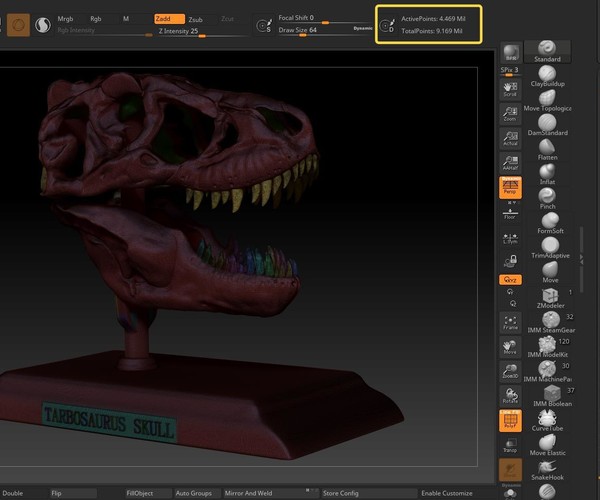The image size is (600, 500).
Task: Click the Rotate view icon
Action: pos(510,396)
